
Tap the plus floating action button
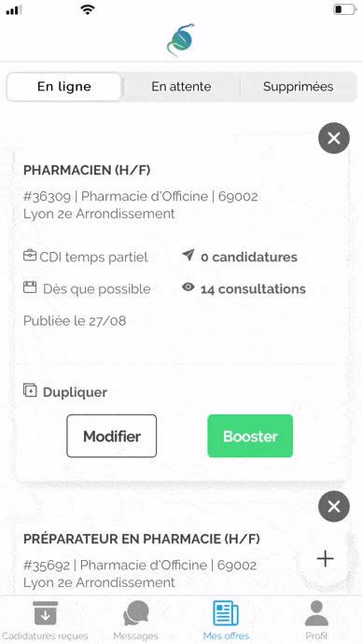(325, 559)
